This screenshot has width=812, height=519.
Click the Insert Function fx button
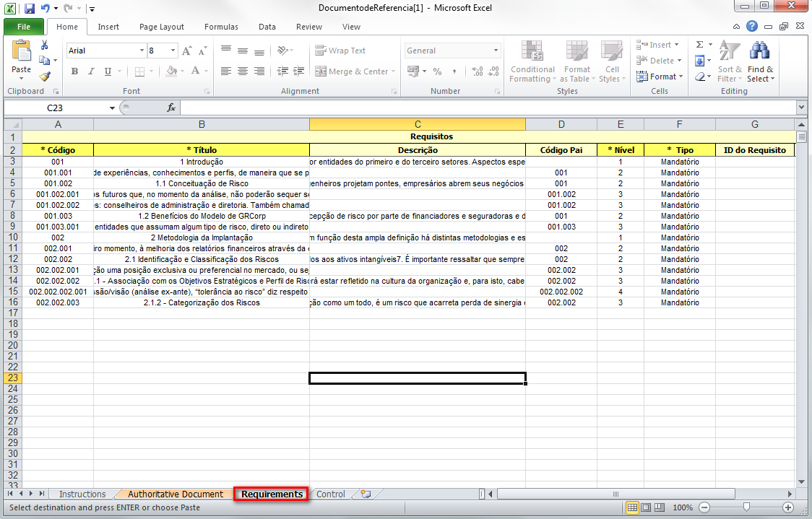coord(171,108)
